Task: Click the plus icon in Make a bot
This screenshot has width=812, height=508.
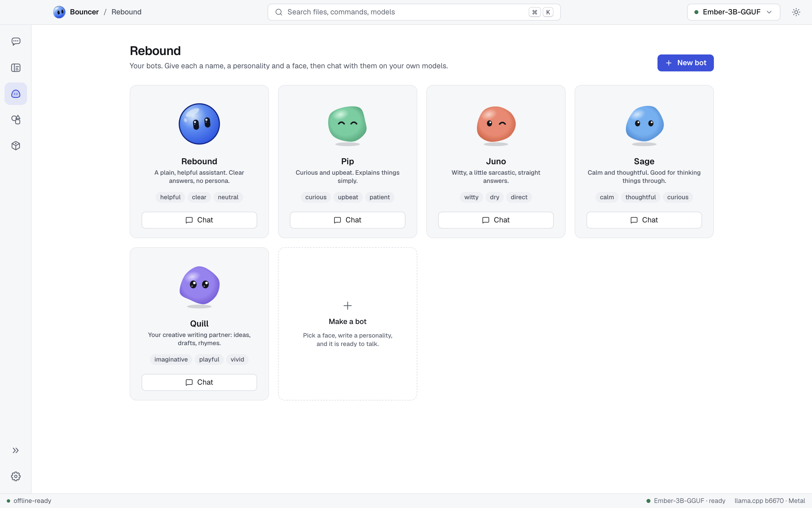Action: (348, 306)
